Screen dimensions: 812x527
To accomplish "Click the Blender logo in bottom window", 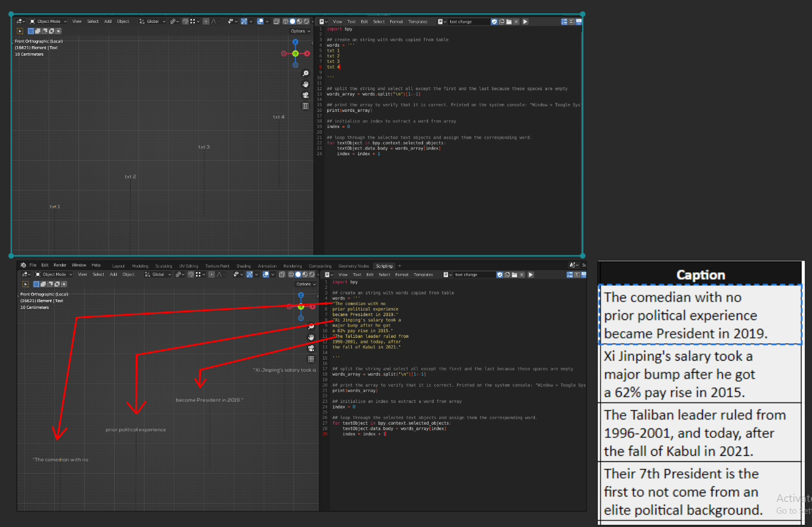I will (x=23, y=265).
